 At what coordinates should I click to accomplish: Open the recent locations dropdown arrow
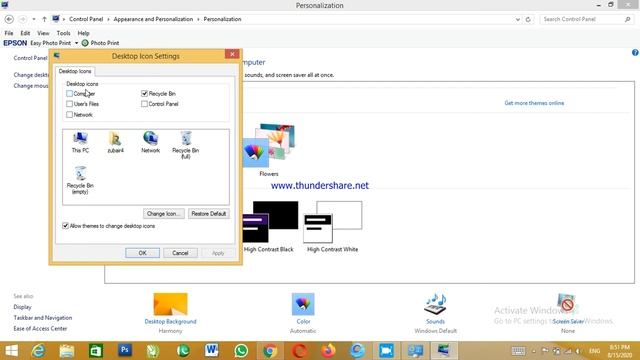tap(33, 19)
